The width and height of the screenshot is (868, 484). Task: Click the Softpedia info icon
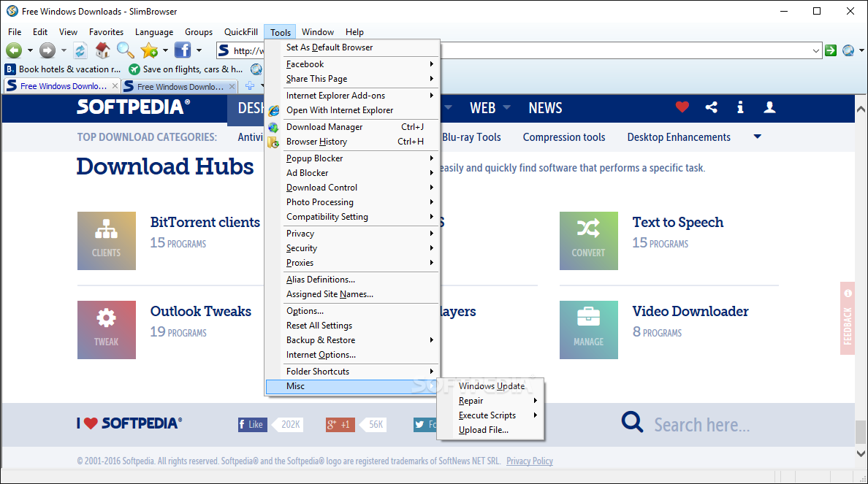[x=740, y=107]
